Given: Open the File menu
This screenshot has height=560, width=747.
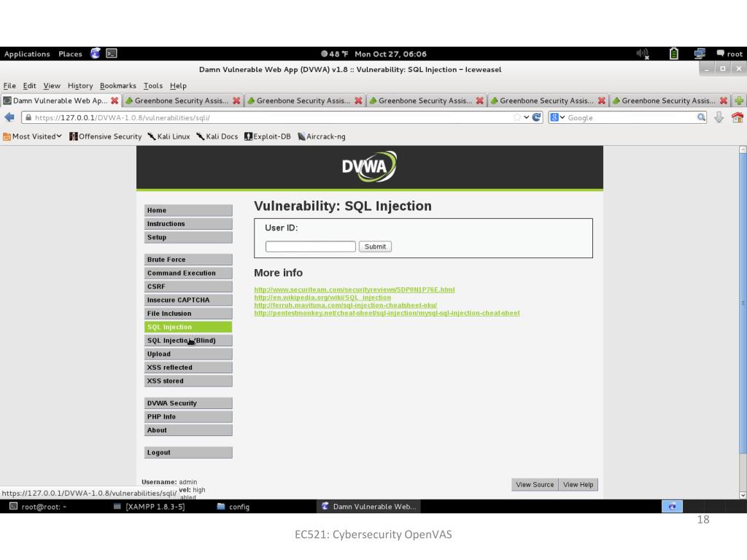Looking at the screenshot, I should [9, 86].
